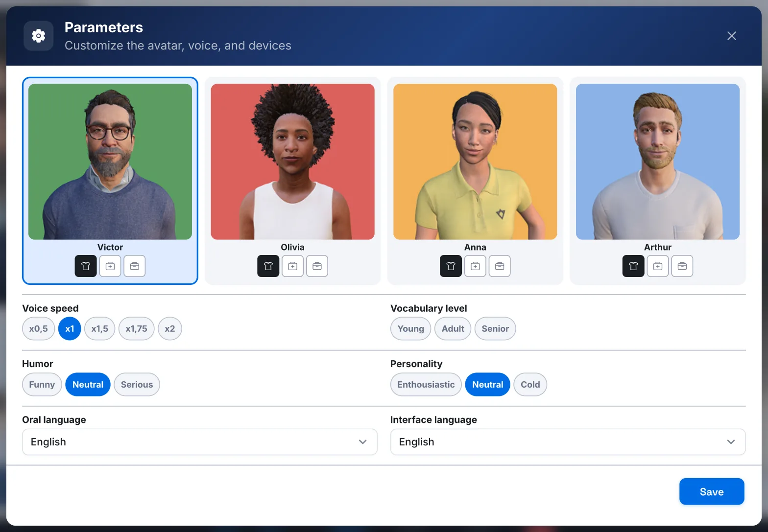Pick Victor's briefcase outfit icon
The width and height of the screenshot is (768, 532).
coord(135,266)
